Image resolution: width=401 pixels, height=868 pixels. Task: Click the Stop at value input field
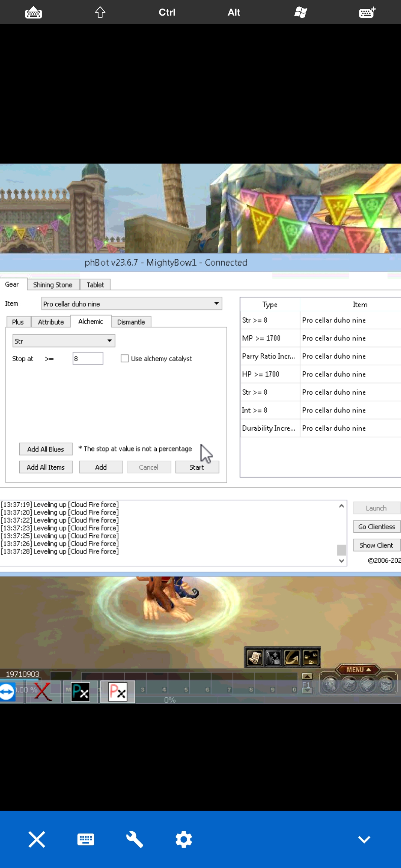88,358
